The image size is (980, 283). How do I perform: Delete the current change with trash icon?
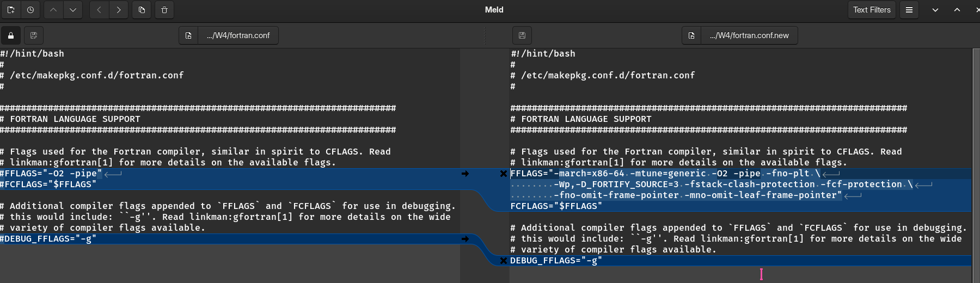164,10
